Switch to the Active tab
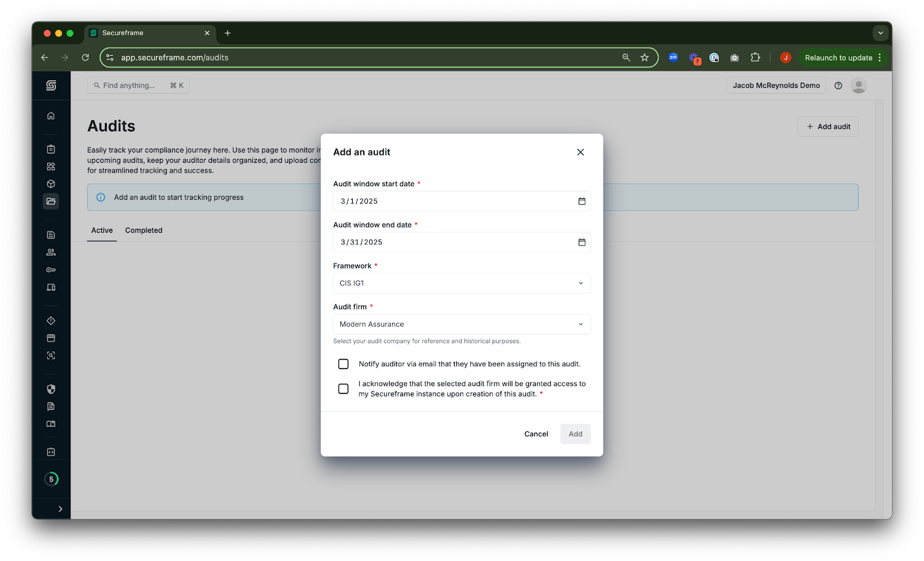This screenshot has height=561, width=924. point(102,231)
